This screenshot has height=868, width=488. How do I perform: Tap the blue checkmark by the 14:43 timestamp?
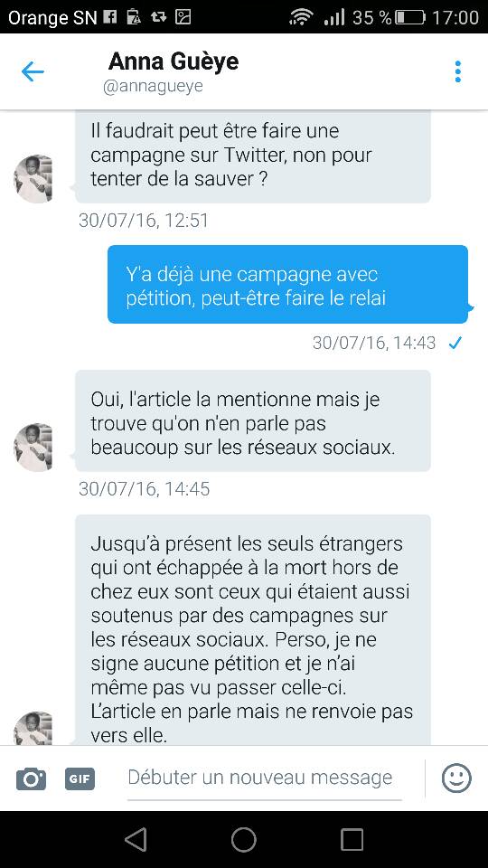tap(455, 344)
